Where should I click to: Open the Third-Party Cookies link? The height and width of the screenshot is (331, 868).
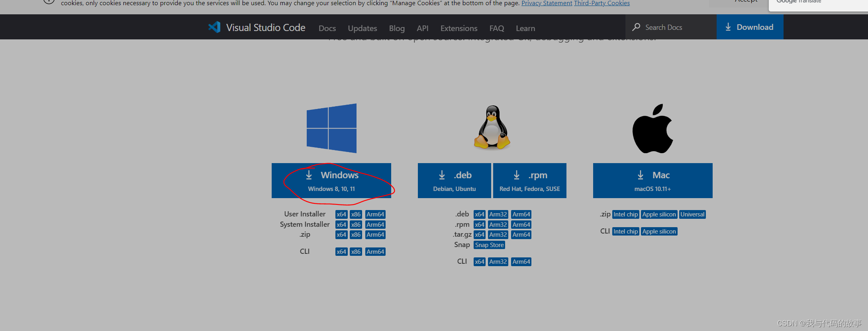pos(602,3)
